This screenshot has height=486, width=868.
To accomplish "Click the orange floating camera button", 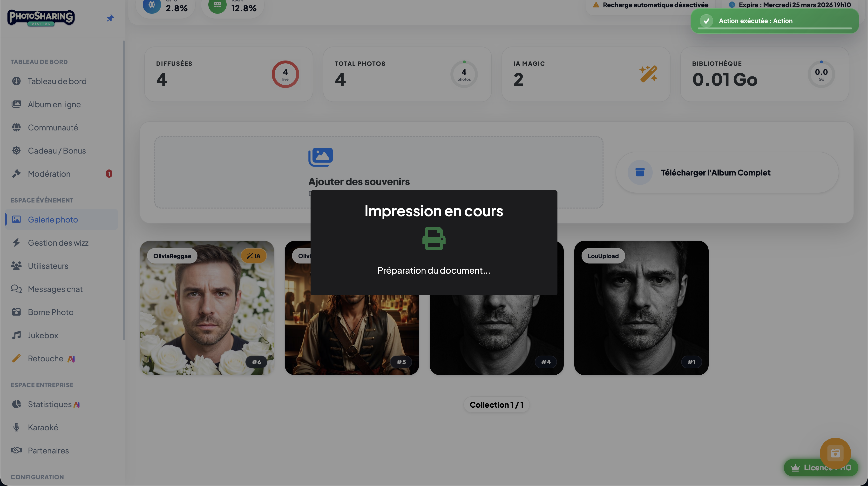I will pos(835,453).
